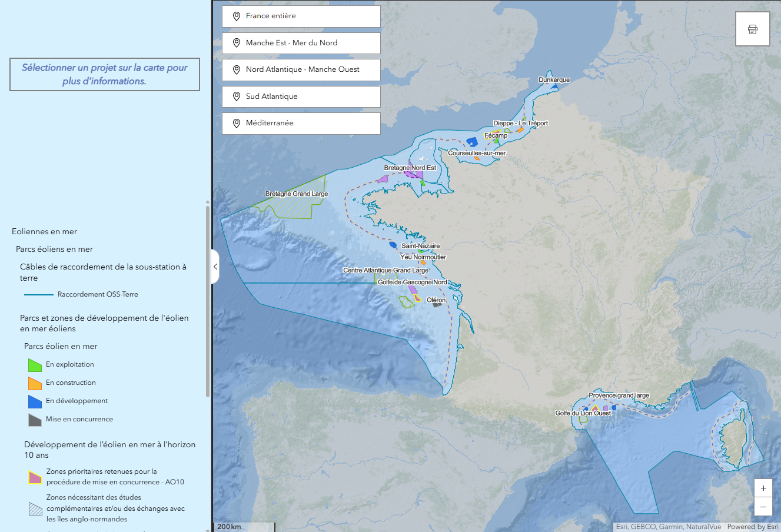
Task: Click the print map icon
Action: click(752, 29)
